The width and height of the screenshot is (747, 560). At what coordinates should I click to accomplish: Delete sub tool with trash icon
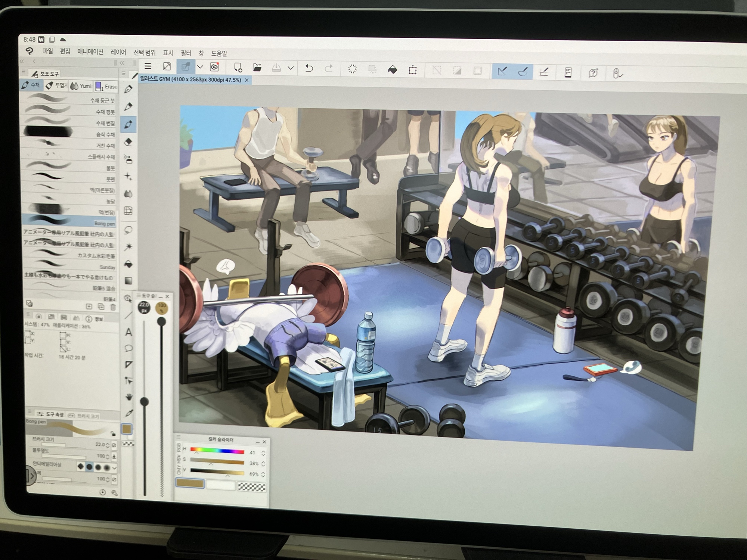tap(113, 307)
